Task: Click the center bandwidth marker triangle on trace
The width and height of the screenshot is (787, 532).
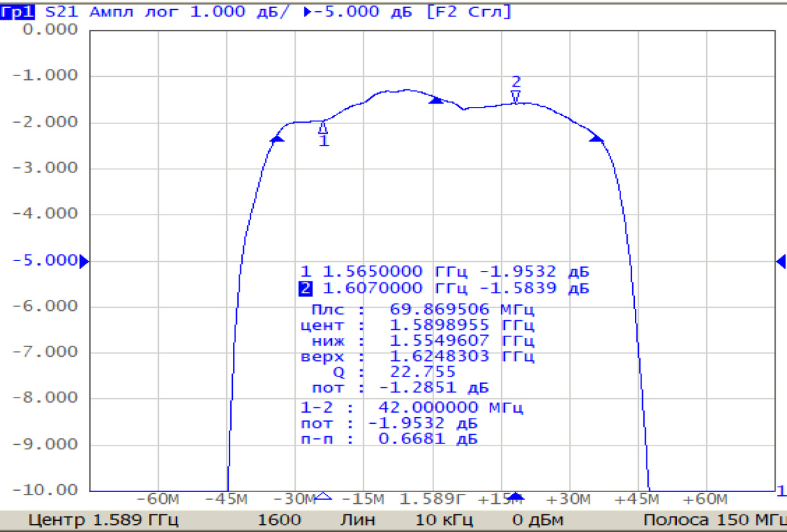Action: coord(436,99)
